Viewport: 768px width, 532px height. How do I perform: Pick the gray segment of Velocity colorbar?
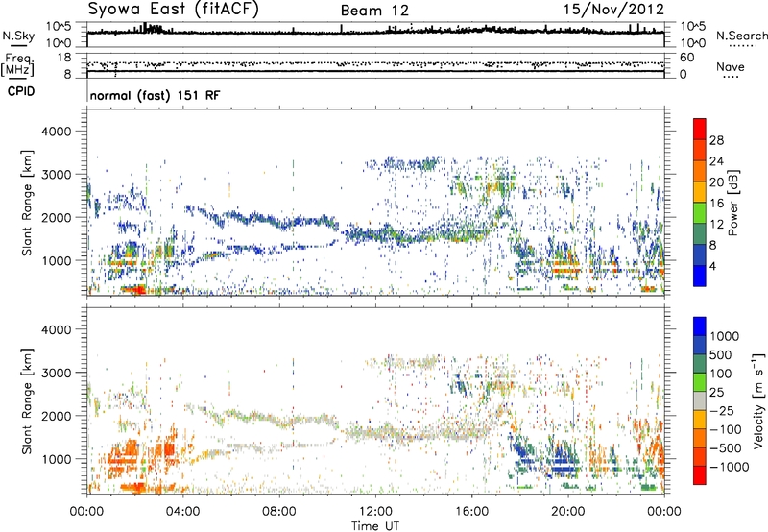point(700,400)
